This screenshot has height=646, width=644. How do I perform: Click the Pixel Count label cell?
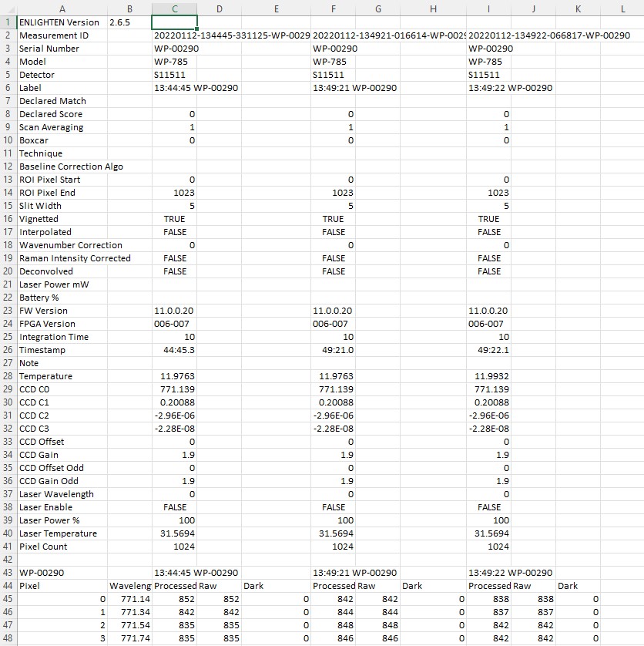click(x=62, y=547)
